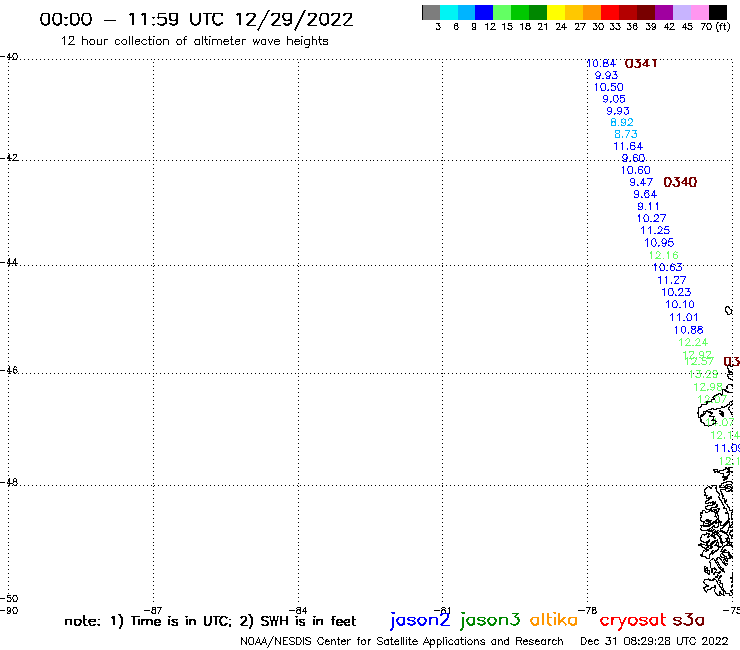Select the 9.11 wave height reading
This screenshot has width=740, height=650.
648,206
